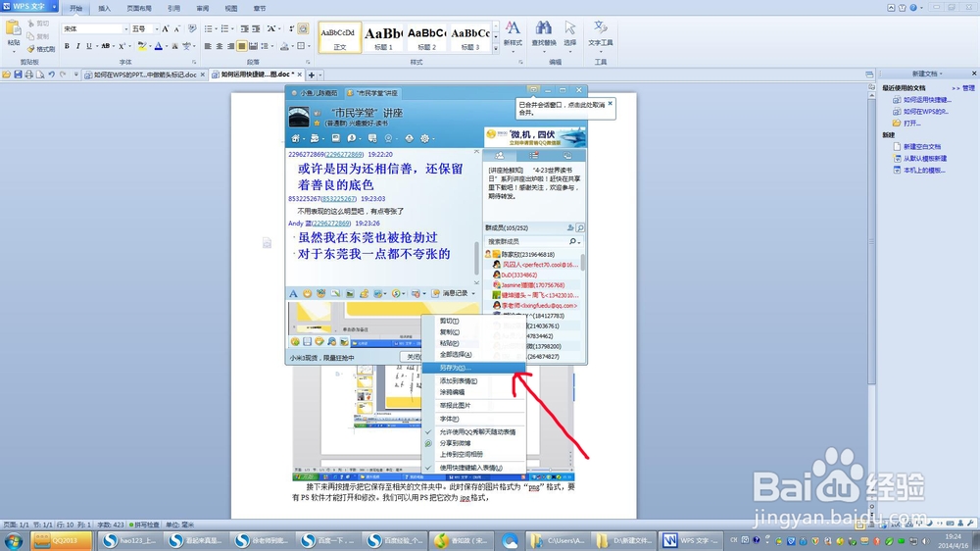Screen dimensions: 980x551
Task: Apply the yellow highlight color
Action: 142,46
